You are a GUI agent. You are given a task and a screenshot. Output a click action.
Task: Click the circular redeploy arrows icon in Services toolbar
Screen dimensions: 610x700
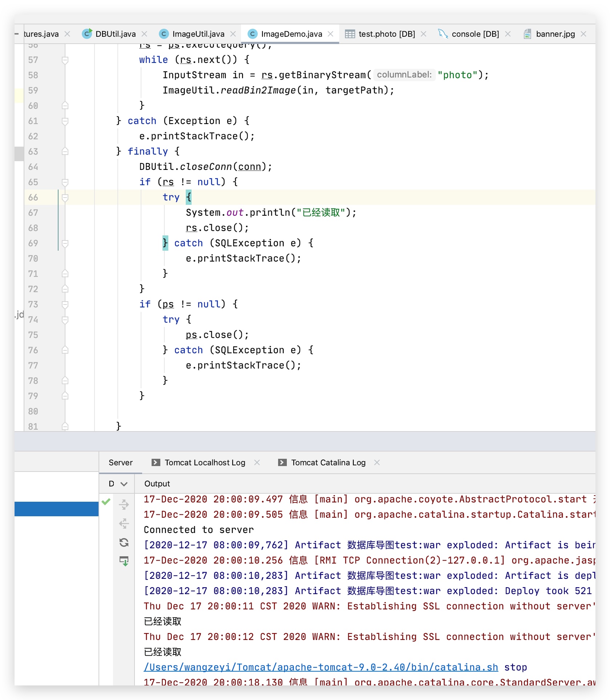124,543
